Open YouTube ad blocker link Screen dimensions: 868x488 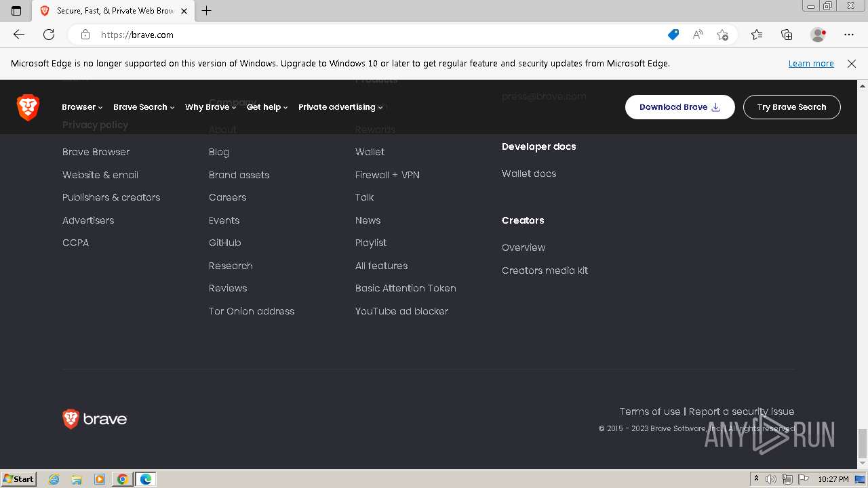[401, 311]
